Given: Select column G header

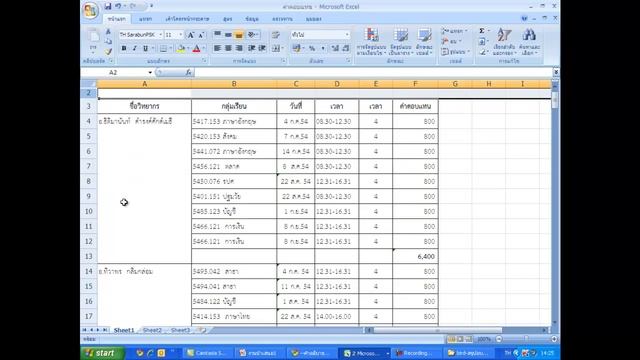Looking at the screenshot, I should [455, 84].
